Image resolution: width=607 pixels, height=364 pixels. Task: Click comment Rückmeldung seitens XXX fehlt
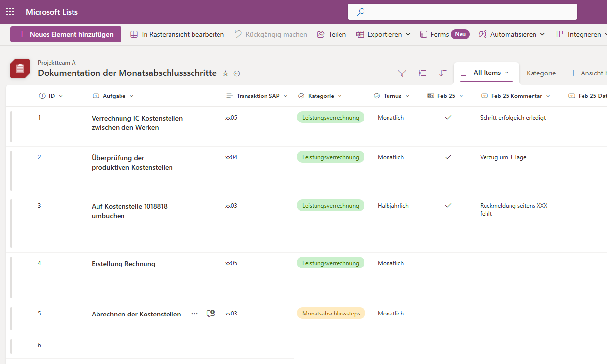tap(513, 210)
